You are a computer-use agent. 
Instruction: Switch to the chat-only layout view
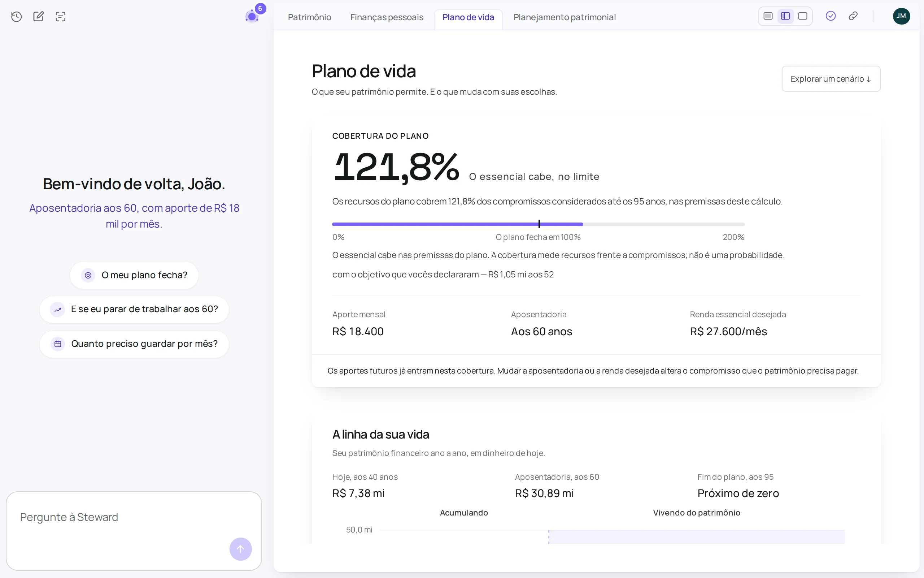click(x=768, y=16)
